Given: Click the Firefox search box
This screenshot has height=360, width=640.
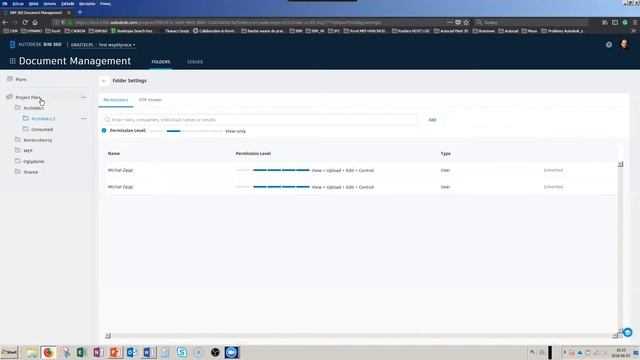Looking at the screenshot, I should [x=533, y=22].
